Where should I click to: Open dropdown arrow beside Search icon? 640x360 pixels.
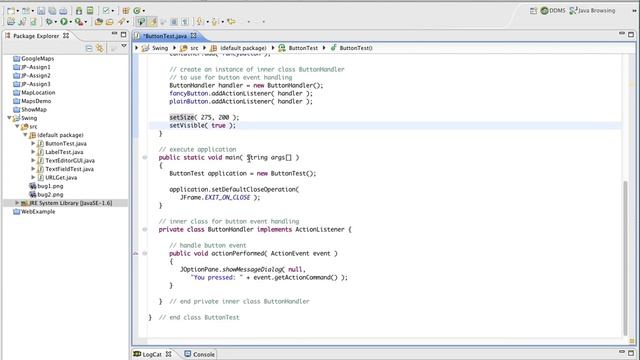click(x=128, y=22)
